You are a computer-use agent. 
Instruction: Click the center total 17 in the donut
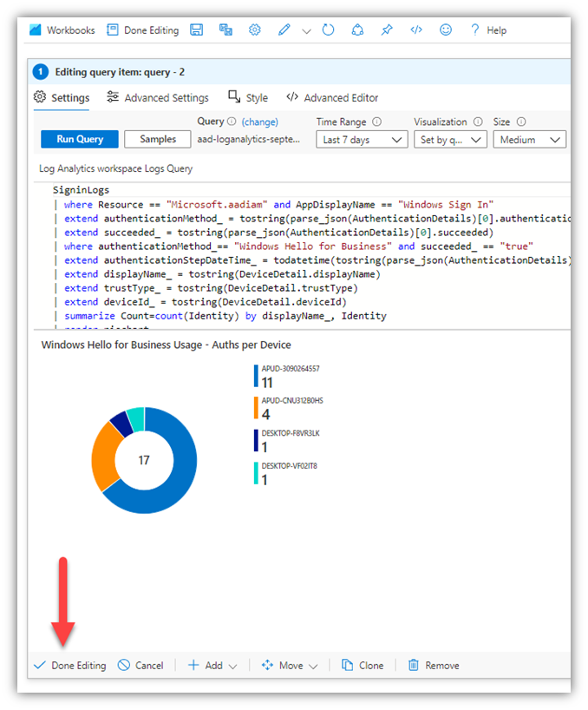144,460
